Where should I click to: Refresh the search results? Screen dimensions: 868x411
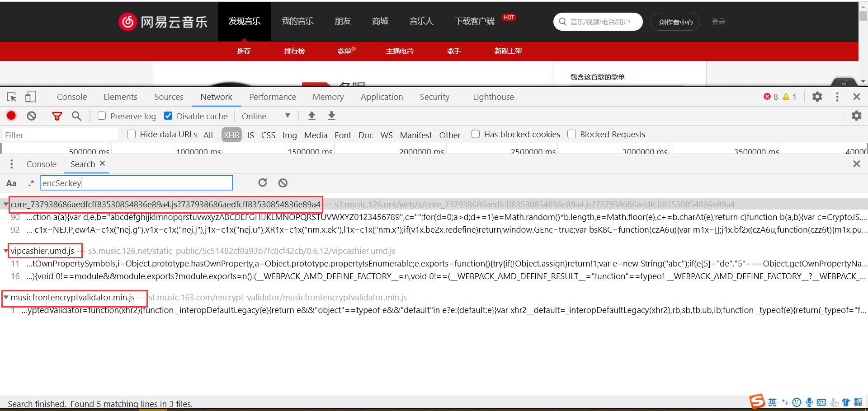point(263,182)
